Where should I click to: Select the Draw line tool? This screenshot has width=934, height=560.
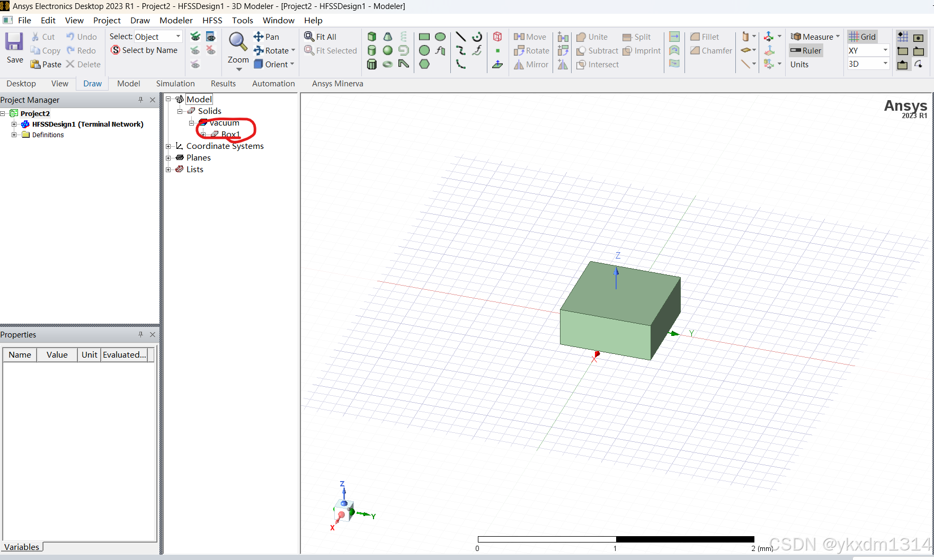click(x=461, y=37)
